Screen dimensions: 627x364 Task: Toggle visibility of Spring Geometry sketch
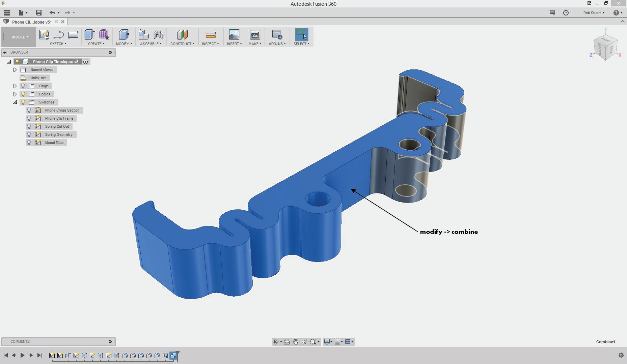pyautogui.click(x=29, y=134)
